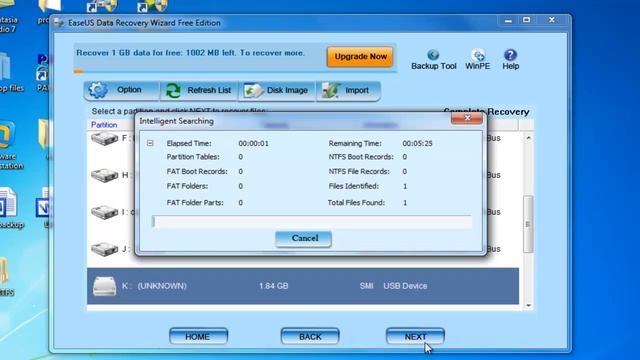The height and width of the screenshot is (360, 640).
Task: Click the NEXT button
Action: click(415, 336)
